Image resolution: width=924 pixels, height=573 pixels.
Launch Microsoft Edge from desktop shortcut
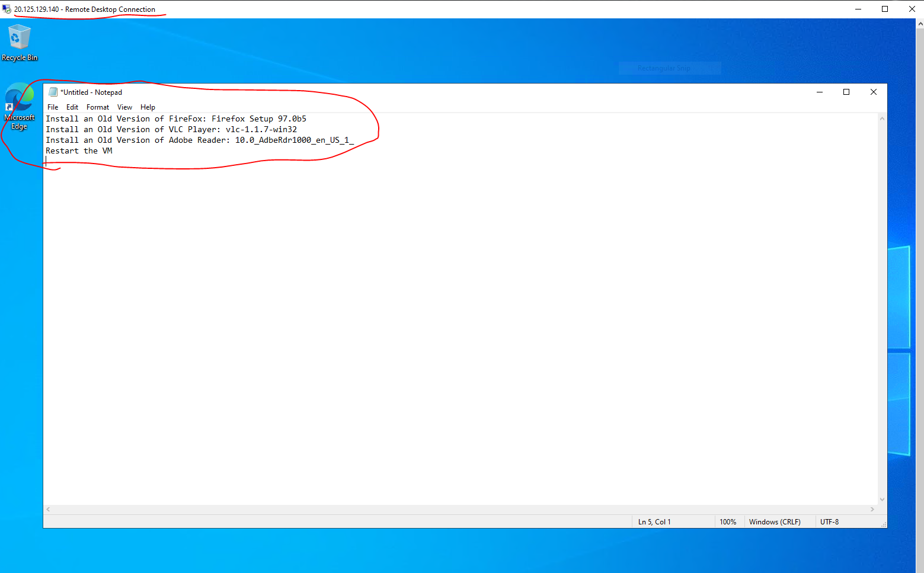(x=19, y=107)
